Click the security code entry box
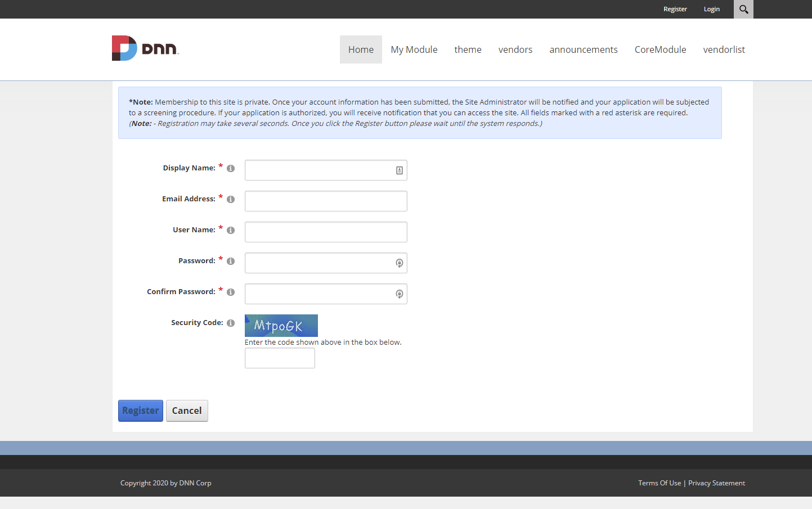 pos(280,358)
